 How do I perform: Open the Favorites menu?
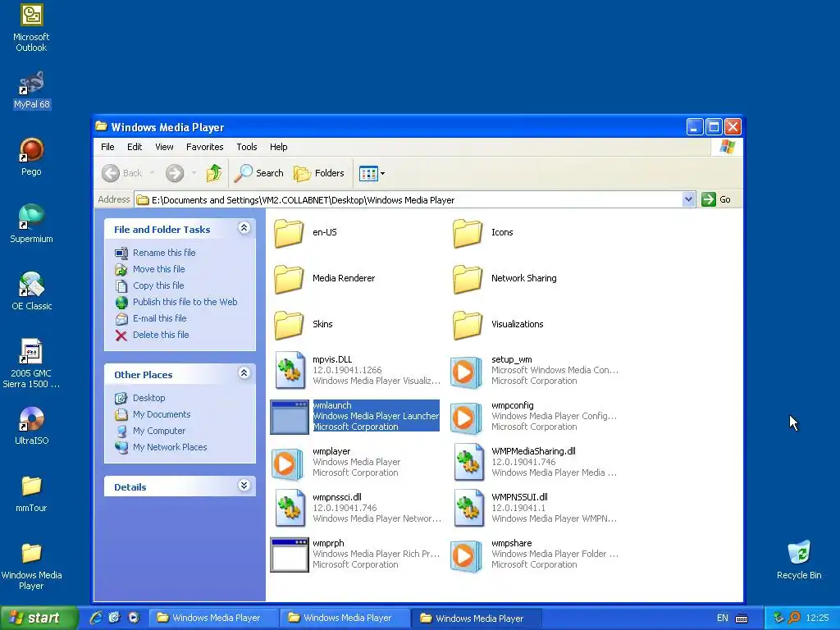(x=204, y=147)
